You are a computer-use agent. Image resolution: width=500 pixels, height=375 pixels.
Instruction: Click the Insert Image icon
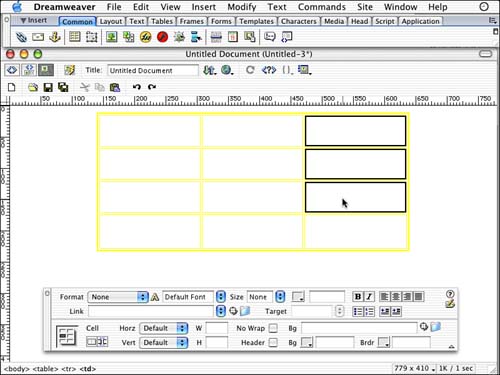[111, 37]
